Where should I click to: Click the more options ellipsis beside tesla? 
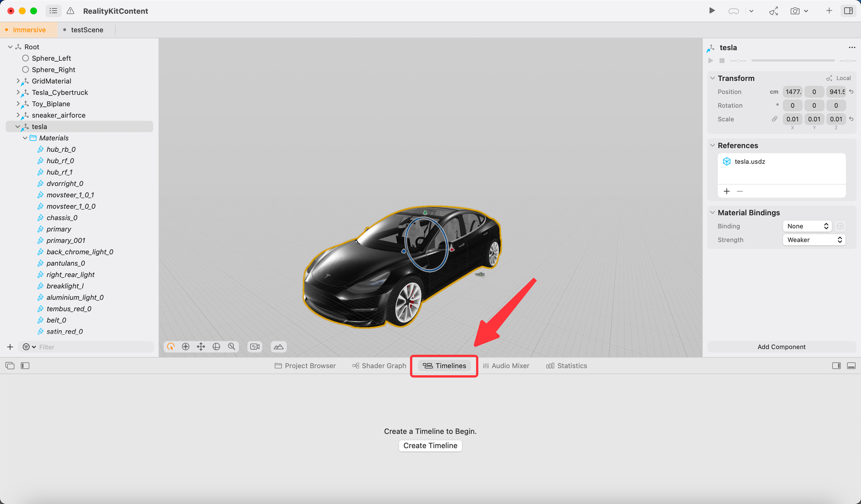coord(852,48)
